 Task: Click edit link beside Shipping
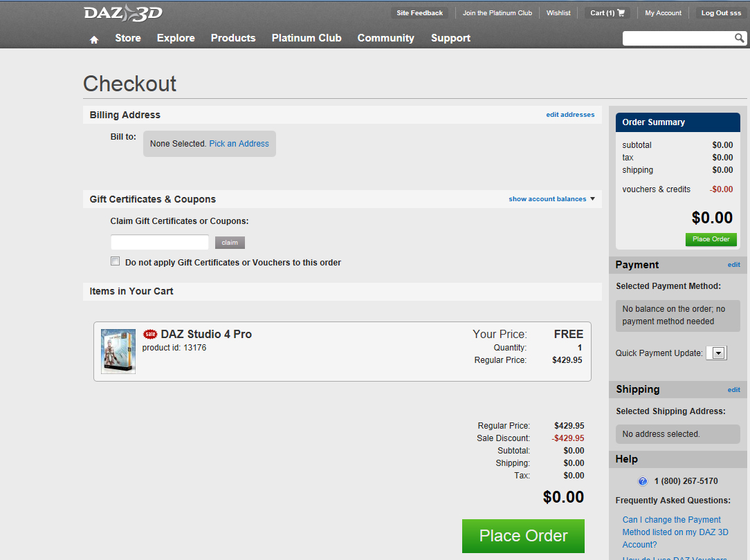pos(733,390)
